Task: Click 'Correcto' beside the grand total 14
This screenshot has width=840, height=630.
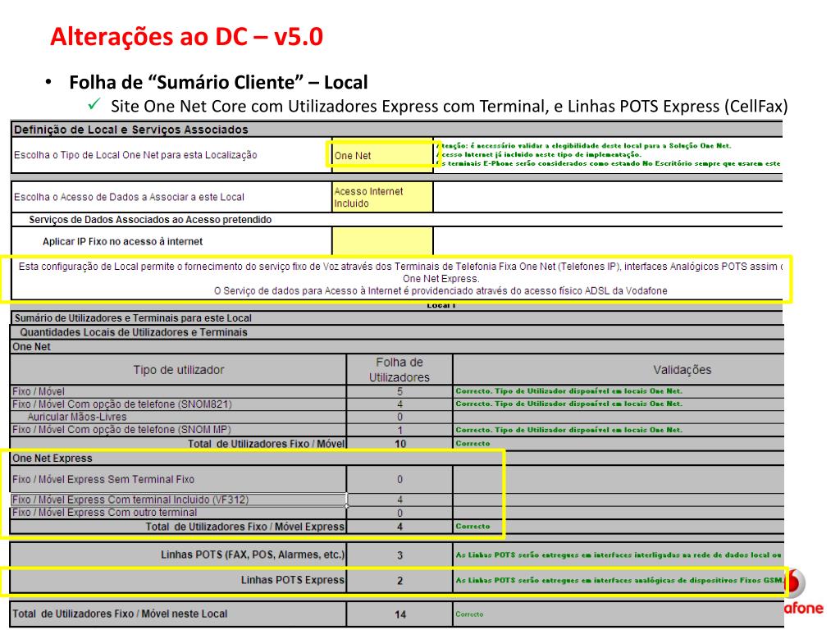Action: coord(469,614)
